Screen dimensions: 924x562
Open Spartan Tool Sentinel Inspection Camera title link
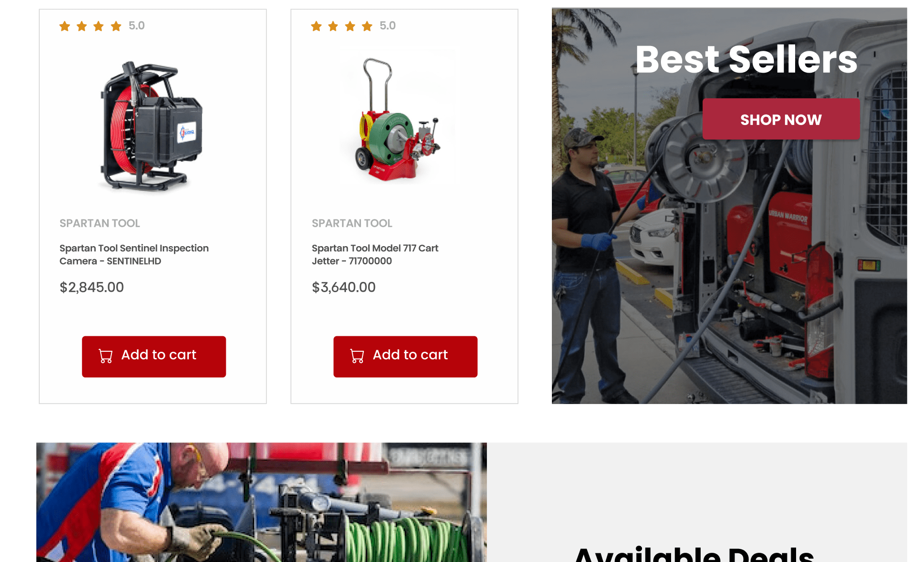pos(134,254)
